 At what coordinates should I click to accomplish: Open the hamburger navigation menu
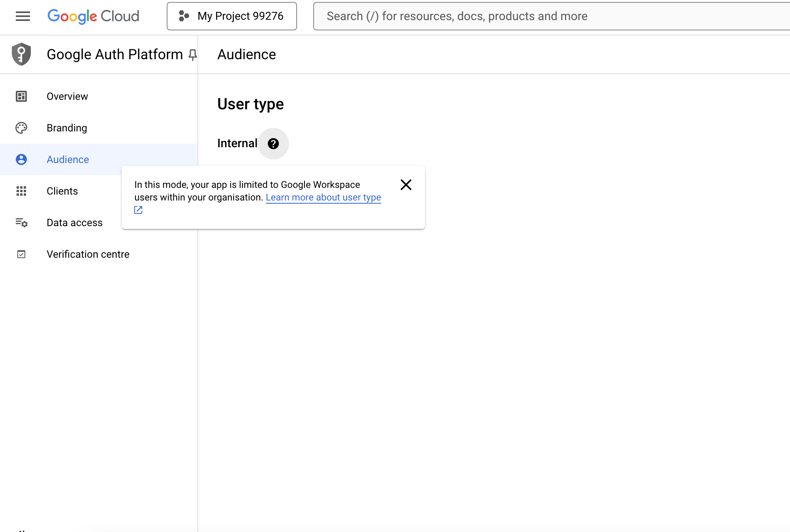(23, 16)
